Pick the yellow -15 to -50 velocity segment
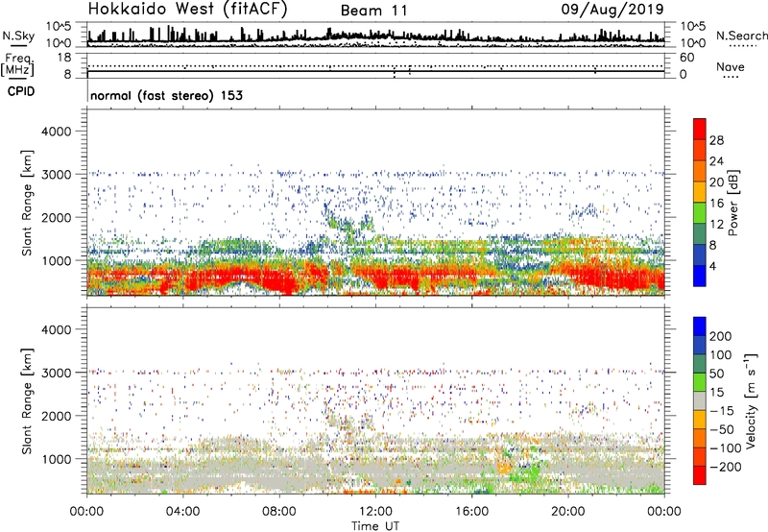The height and width of the screenshot is (532, 768). click(x=700, y=420)
